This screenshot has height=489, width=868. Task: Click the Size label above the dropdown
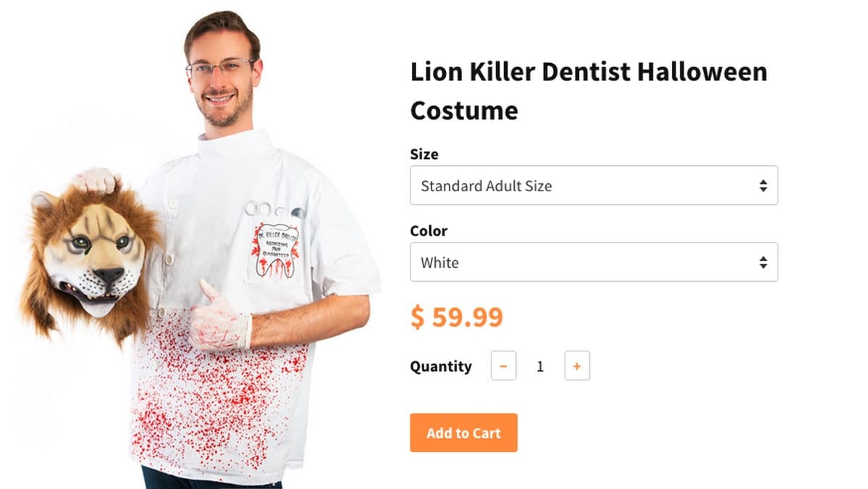[424, 154]
